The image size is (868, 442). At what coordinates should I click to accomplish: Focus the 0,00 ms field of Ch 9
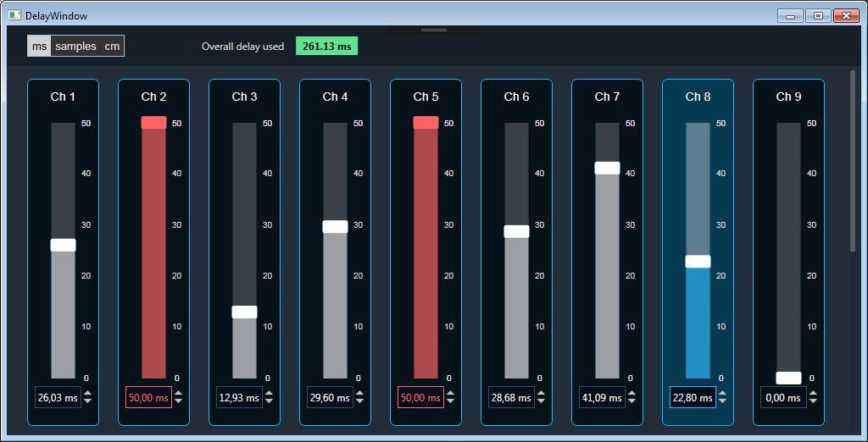[x=783, y=397]
